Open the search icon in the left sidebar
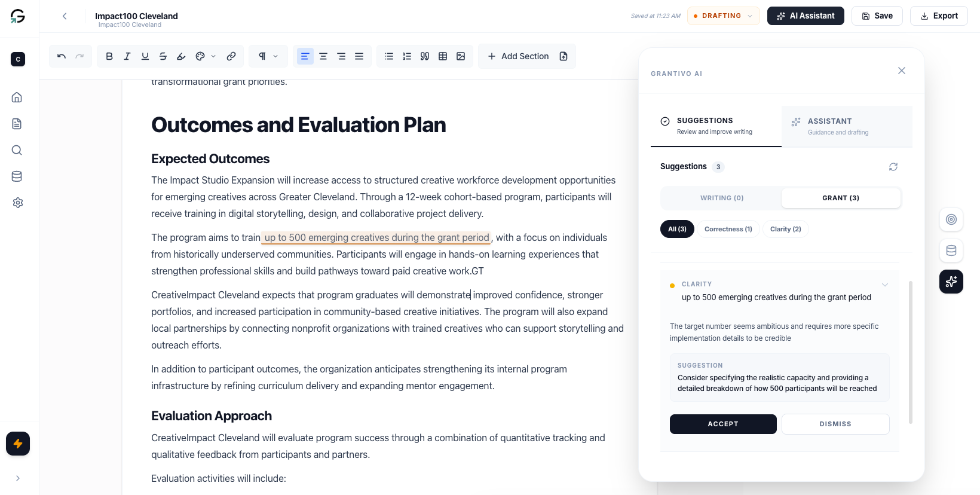 click(x=17, y=150)
